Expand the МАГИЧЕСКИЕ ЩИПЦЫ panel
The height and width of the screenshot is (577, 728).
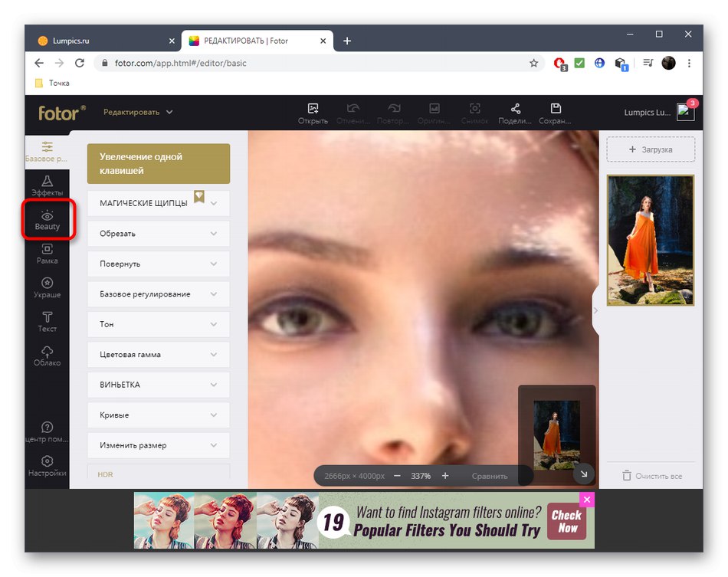tap(159, 203)
